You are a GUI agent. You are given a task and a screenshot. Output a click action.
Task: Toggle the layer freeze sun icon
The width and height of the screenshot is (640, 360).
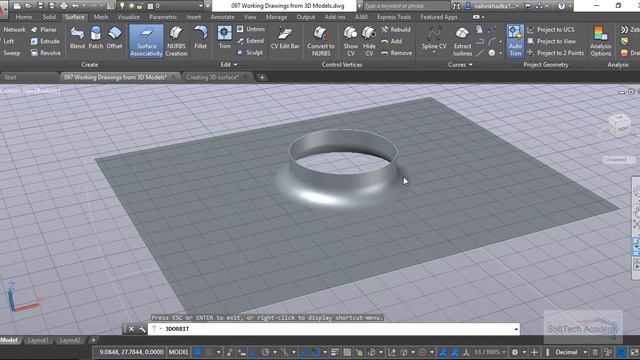(131, 6)
